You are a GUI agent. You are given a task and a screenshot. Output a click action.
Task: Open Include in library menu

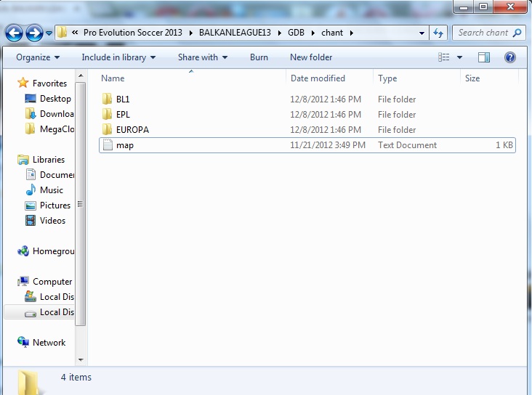[118, 57]
